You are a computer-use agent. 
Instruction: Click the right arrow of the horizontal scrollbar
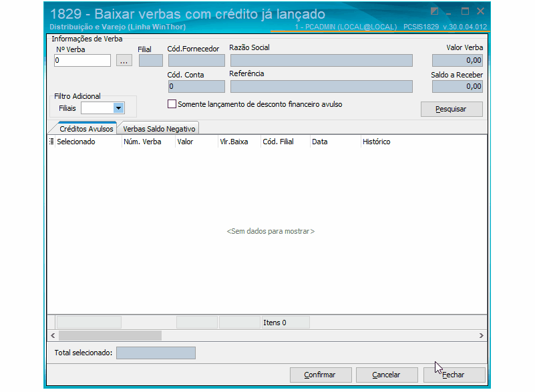[x=481, y=335]
